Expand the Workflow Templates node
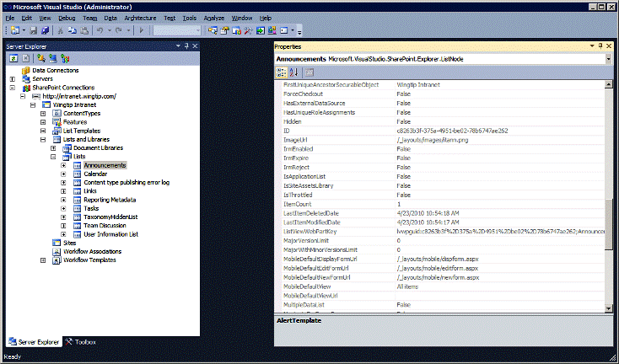619x364 pixels. [x=43, y=260]
